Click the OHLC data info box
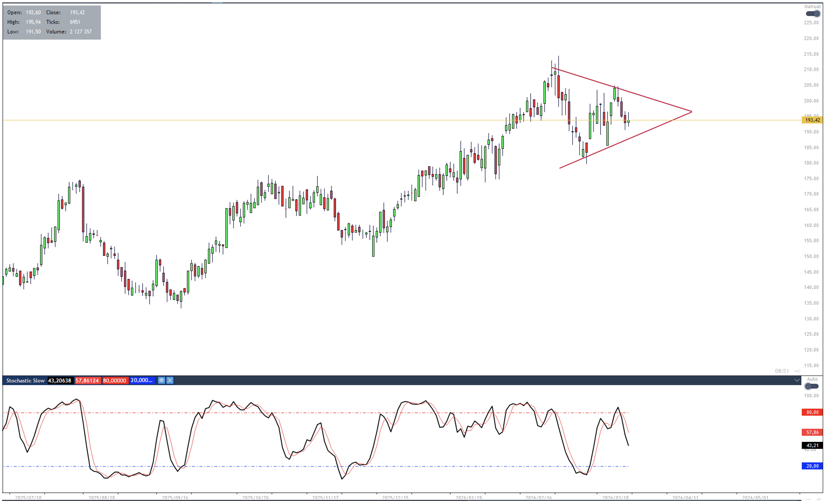826x504 pixels. 52,22
